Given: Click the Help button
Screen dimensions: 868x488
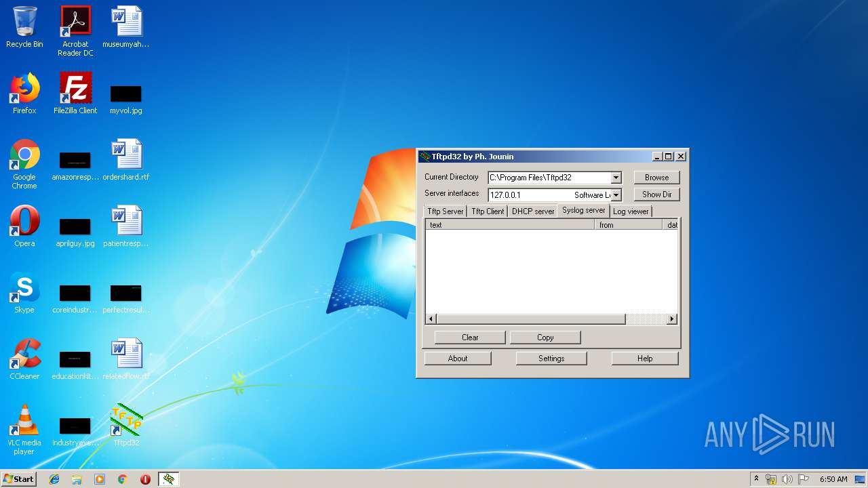Looking at the screenshot, I should (x=645, y=359).
